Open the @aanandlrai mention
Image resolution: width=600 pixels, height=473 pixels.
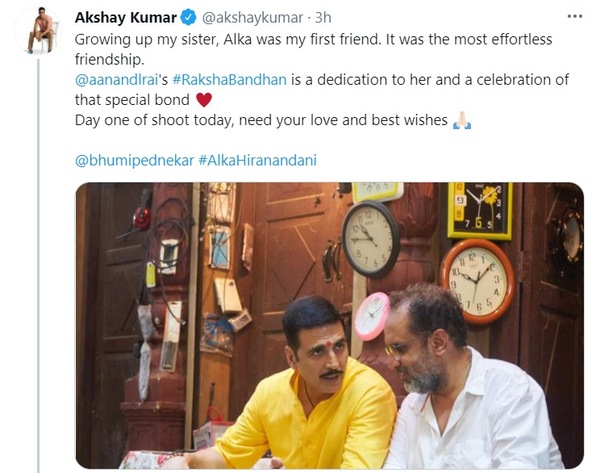(117, 80)
